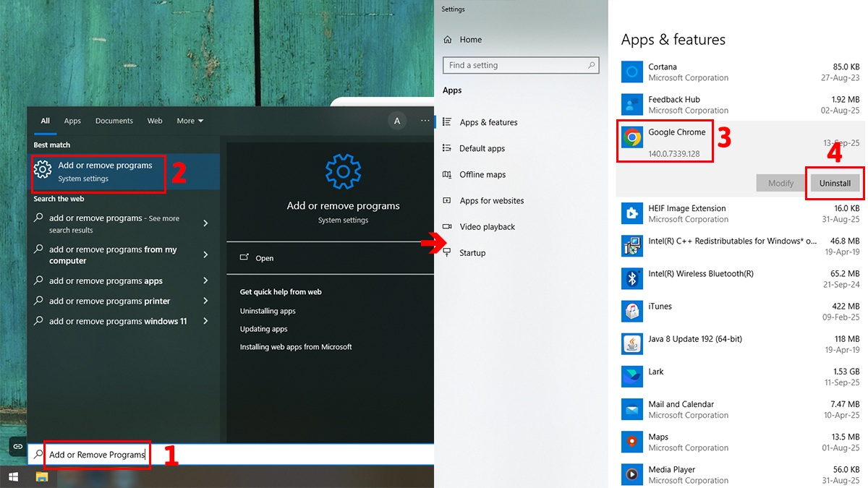The width and height of the screenshot is (868, 488).
Task: Click the Java 8 Update 192 icon
Action: pyautogui.click(x=632, y=344)
